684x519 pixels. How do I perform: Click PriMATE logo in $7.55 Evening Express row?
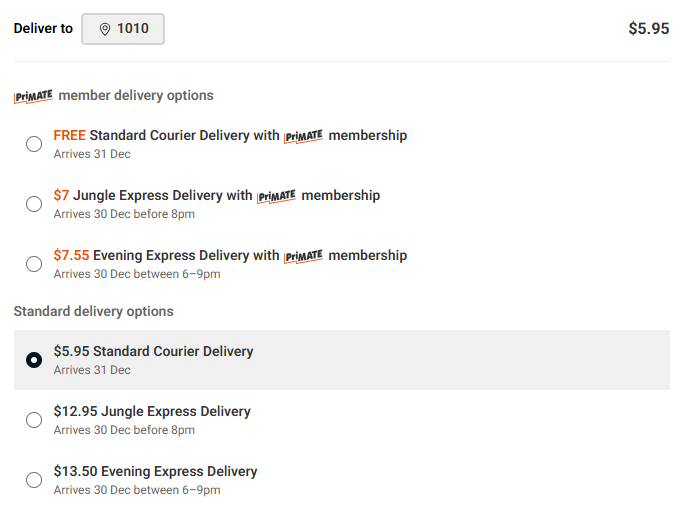coord(304,256)
